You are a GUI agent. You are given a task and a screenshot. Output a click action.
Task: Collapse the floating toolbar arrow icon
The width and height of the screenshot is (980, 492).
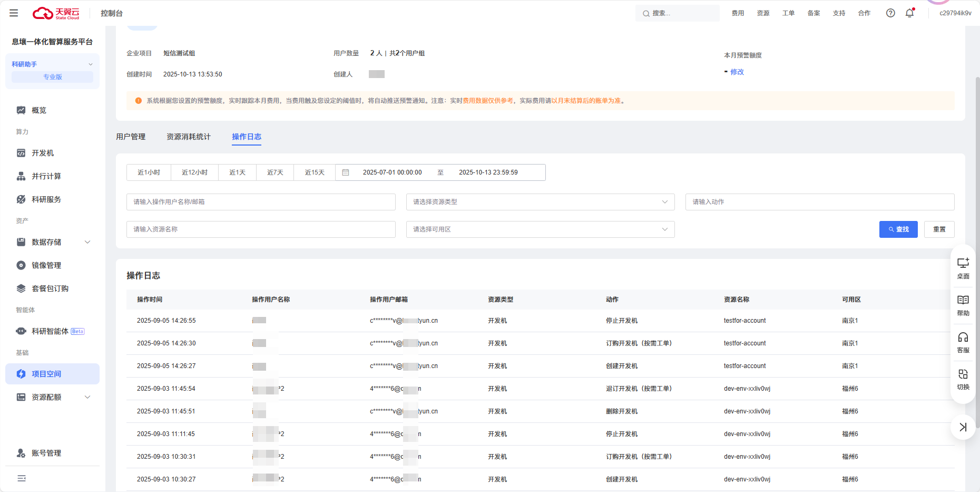click(963, 427)
